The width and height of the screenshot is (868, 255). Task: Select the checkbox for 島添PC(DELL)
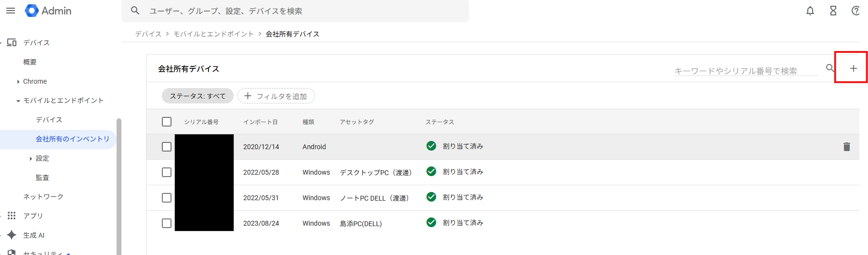click(x=167, y=223)
